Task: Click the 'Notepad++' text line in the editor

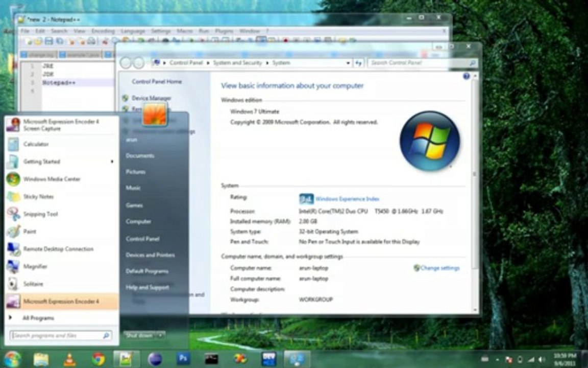Action: pos(59,82)
